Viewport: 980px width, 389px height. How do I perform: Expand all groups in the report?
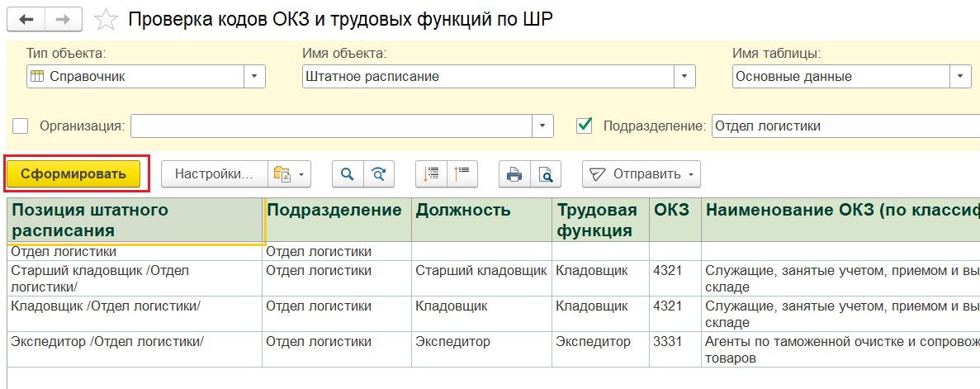(x=431, y=174)
